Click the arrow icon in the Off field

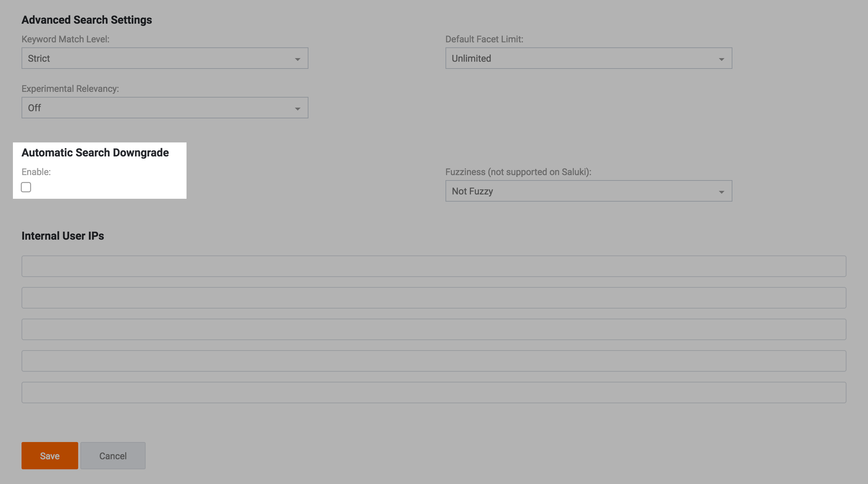[x=297, y=109]
